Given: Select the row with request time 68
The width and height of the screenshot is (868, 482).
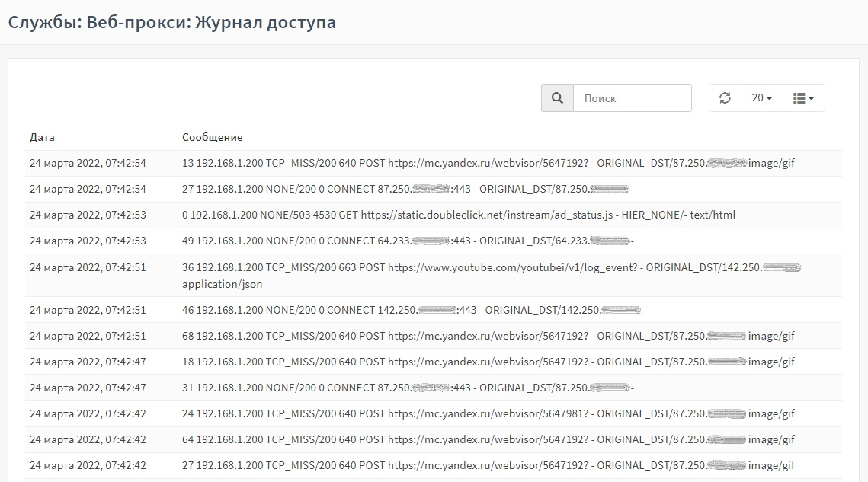Looking at the screenshot, I should pyautogui.click(x=434, y=336).
